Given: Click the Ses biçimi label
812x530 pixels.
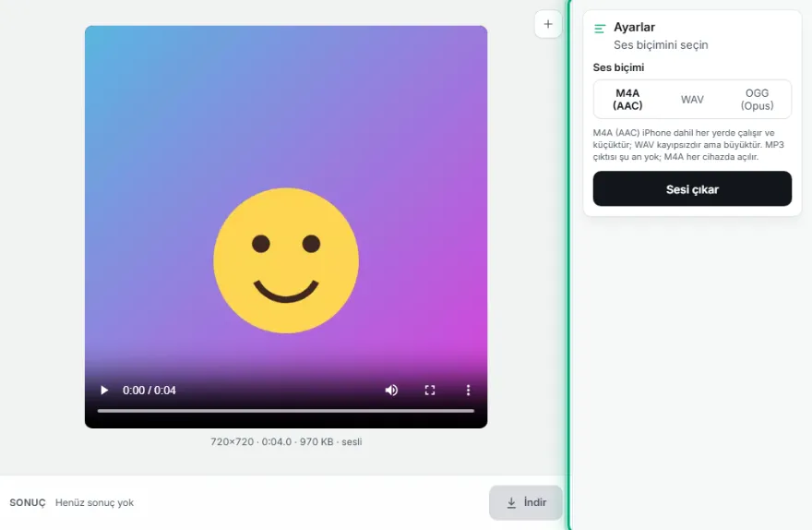Looking at the screenshot, I should [618, 67].
